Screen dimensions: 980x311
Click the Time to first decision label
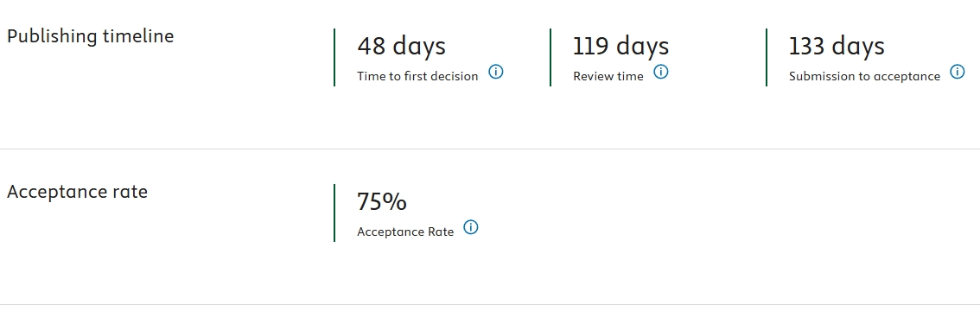(x=417, y=76)
